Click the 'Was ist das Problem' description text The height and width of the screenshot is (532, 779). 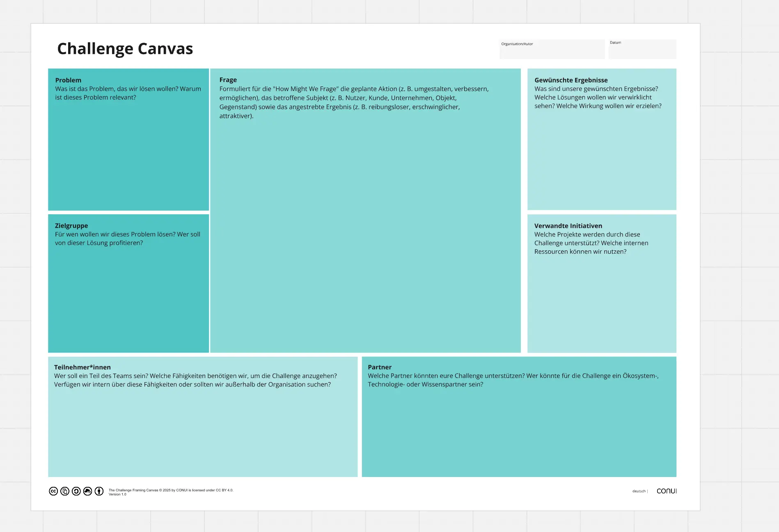128,93
